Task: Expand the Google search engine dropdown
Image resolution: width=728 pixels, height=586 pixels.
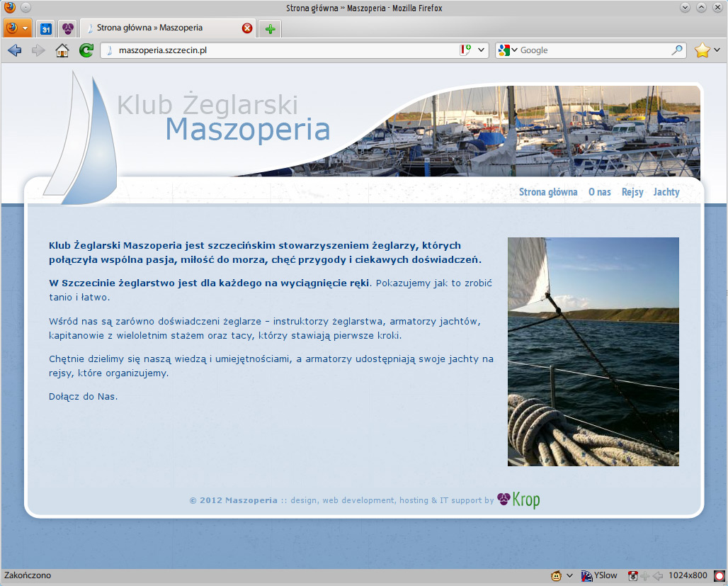Action: click(x=508, y=50)
